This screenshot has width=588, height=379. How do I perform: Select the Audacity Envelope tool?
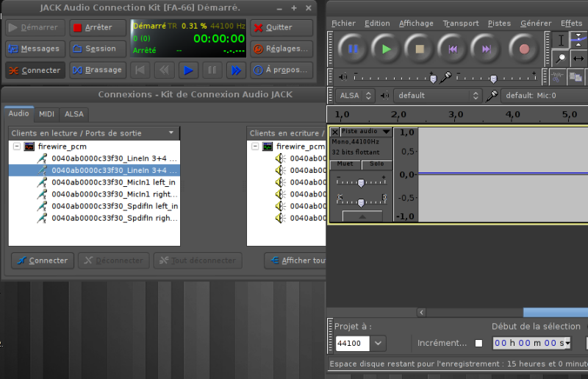point(578,40)
